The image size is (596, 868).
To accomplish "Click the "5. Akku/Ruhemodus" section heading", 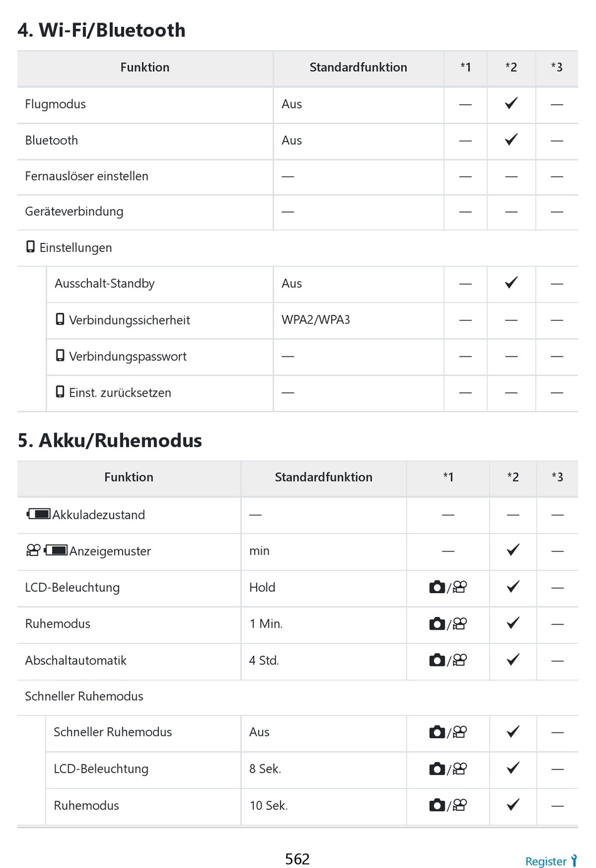I will pyautogui.click(x=110, y=441).
